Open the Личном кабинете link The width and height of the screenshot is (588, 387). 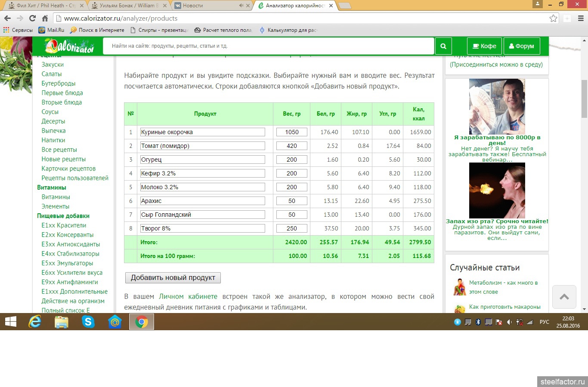[188, 296]
